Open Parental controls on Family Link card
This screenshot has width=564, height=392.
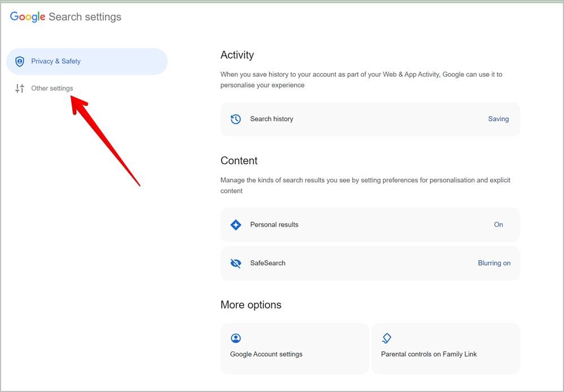tap(446, 349)
